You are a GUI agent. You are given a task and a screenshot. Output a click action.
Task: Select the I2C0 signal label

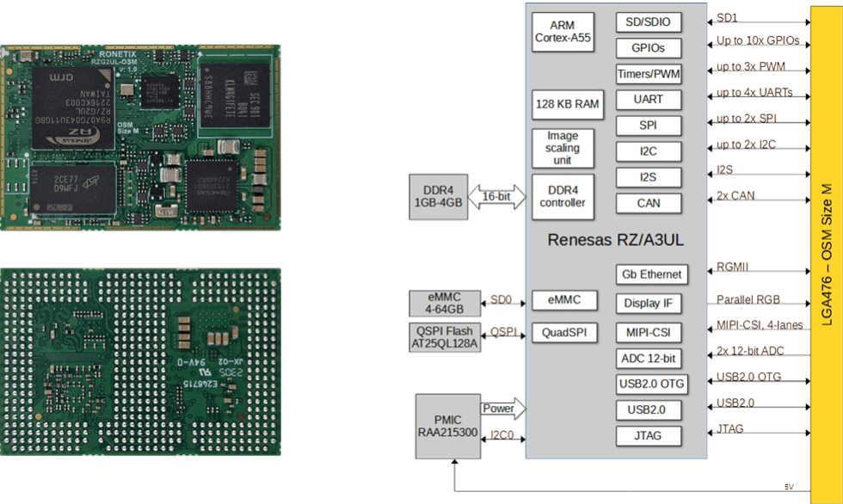[502, 434]
